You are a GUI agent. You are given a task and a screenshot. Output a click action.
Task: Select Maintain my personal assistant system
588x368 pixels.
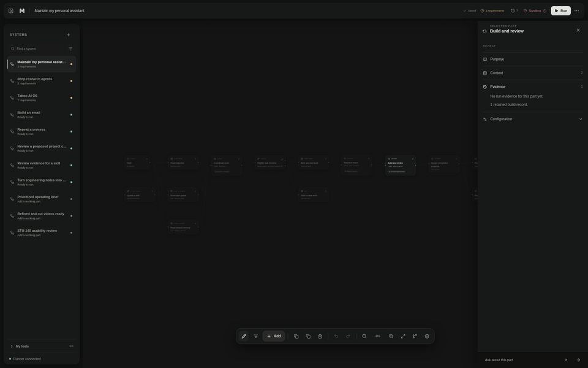(x=42, y=64)
